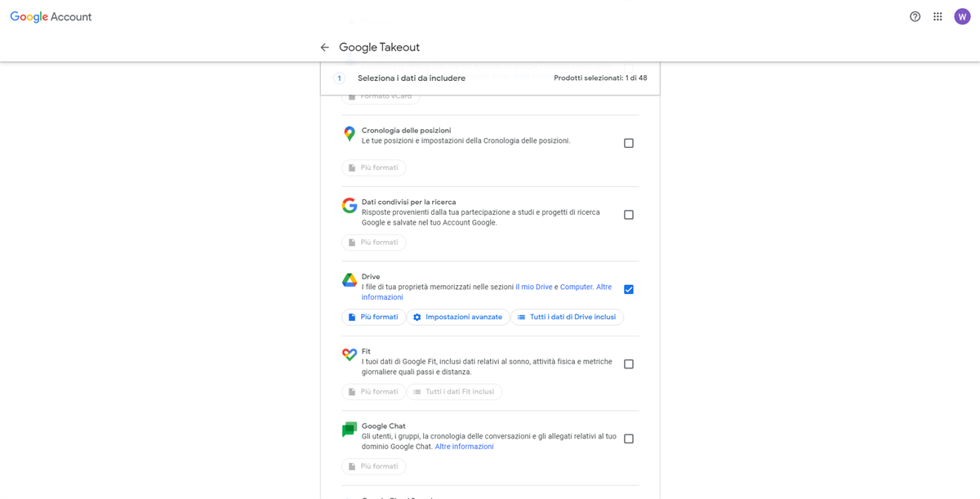The width and height of the screenshot is (980, 499).
Task: Select the Fit data checkbox
Action: [x=629, y=364]
